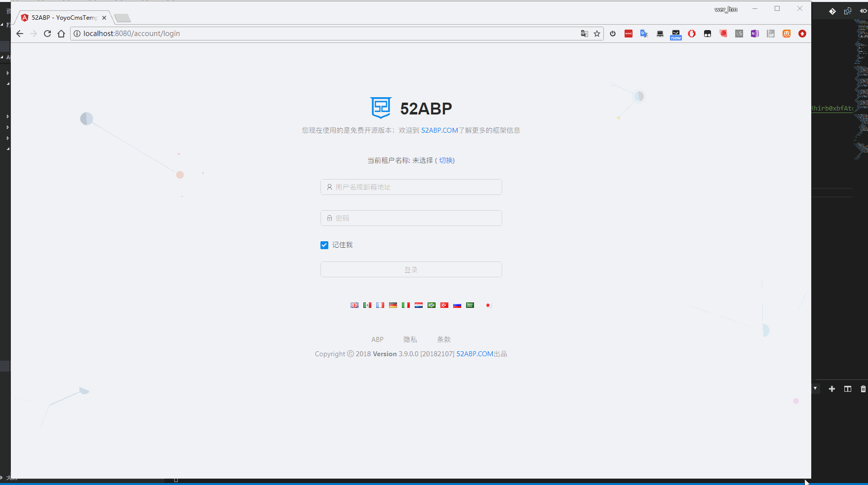This screenshot has width=868, height=485.
Task: Open the red LastPass extension icon
Action: [629, 34]
